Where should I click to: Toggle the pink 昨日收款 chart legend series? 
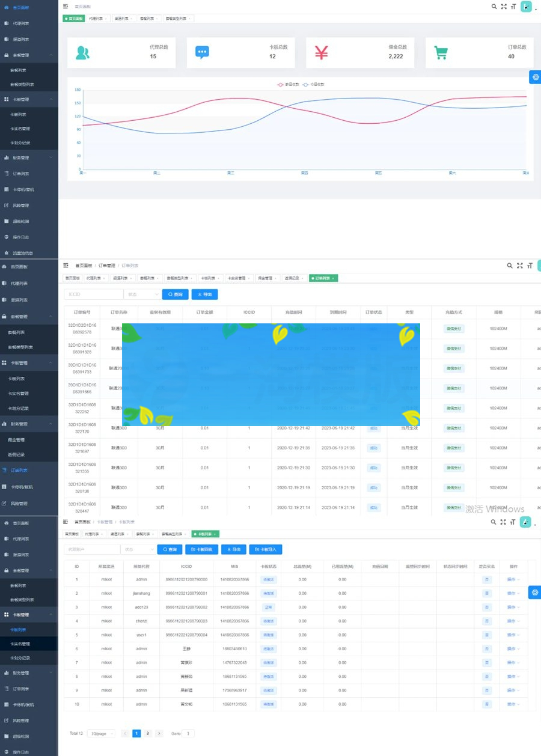click(288, 85)
